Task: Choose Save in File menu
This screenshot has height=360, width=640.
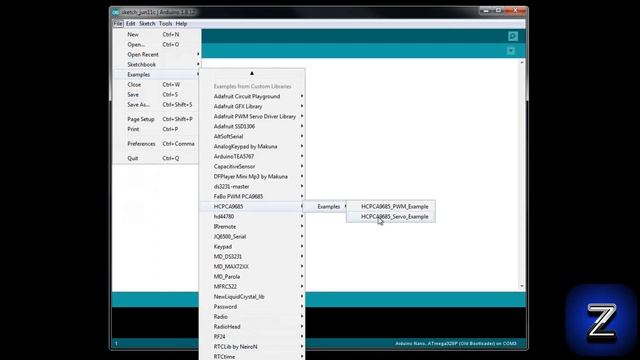Action: tap(157, 95)
